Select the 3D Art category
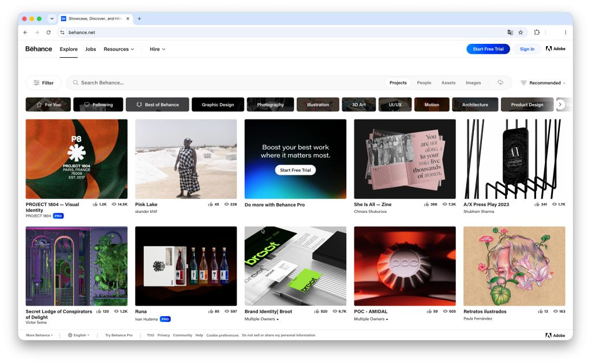Screen dimensions: 591x364 (359, 104)
